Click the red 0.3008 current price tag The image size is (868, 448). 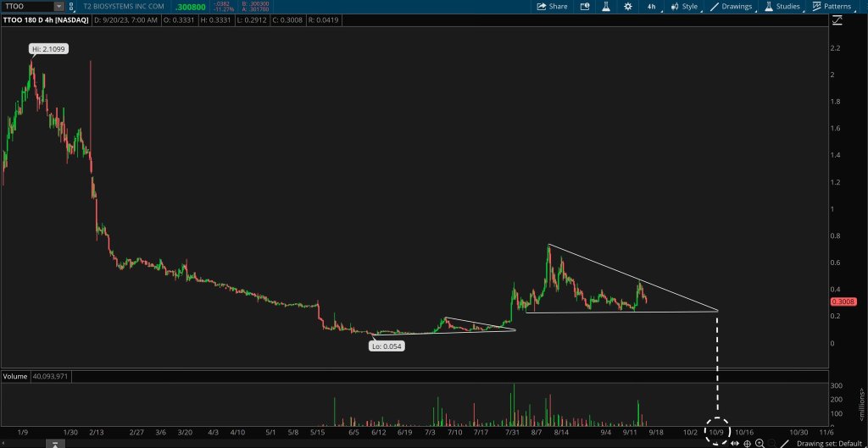click(x=843, y=302)
